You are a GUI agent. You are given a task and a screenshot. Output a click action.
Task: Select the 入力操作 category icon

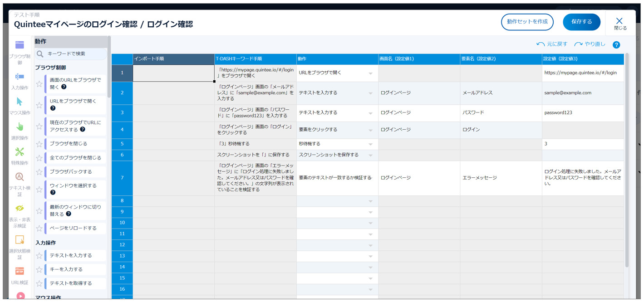(20, 77)
